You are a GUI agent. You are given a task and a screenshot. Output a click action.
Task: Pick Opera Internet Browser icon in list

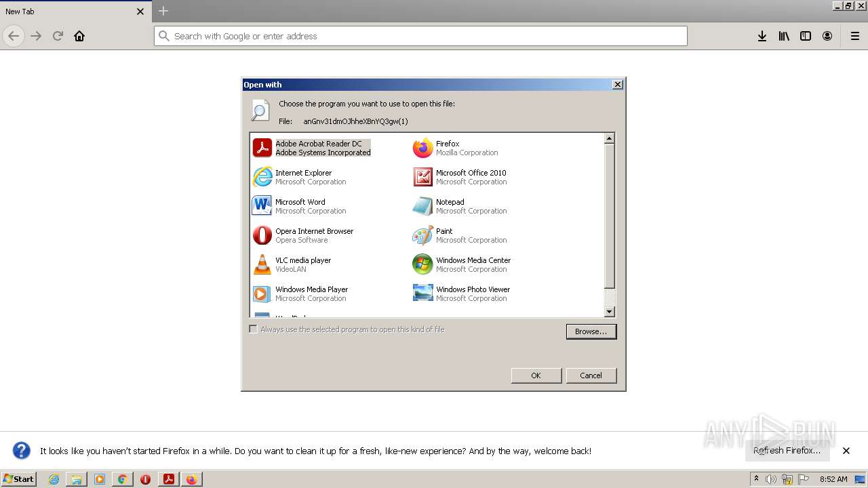(262, 235)
